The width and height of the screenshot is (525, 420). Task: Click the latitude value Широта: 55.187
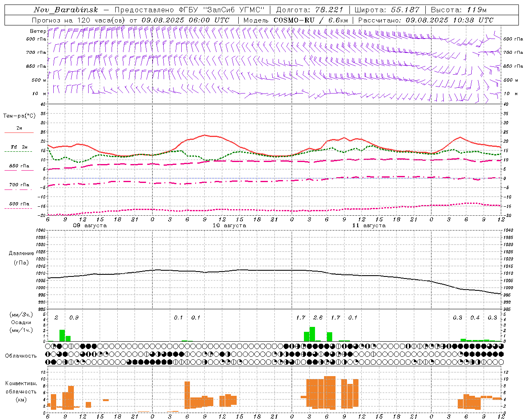coord(387,10)
